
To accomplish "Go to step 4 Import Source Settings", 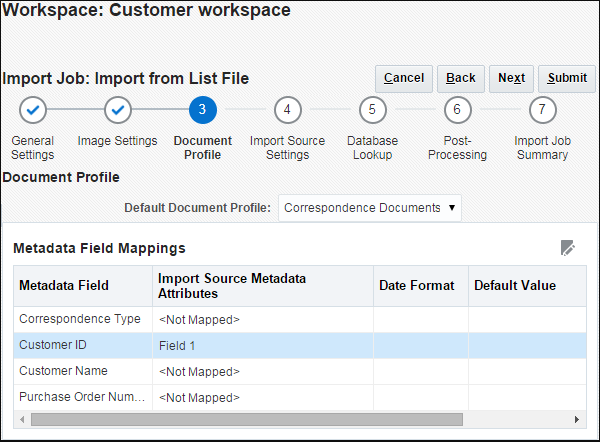I will [x=287, y=109].
